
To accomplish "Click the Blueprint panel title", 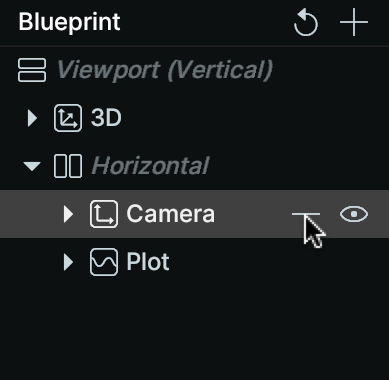I will click(69, 22).
